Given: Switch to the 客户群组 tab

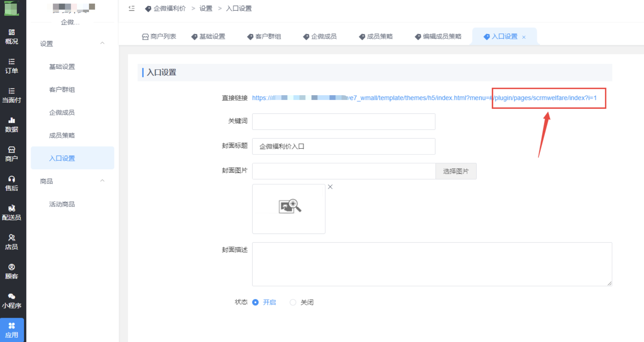Looking at the screenshot, I should 264,36.
